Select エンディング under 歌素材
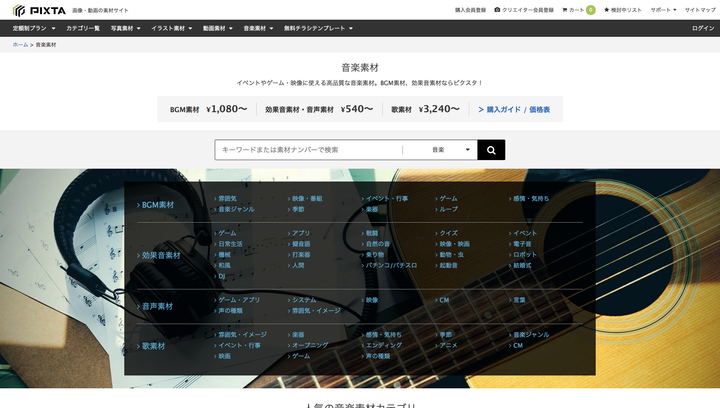Viewport: 720px width, 408px height. coord(382,346)
